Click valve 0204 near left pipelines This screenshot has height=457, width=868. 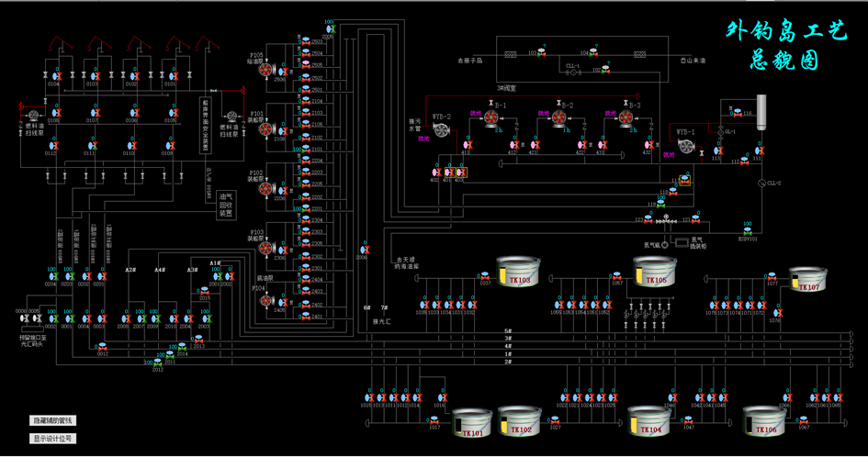pyautogui.click(x=52, y=276)
